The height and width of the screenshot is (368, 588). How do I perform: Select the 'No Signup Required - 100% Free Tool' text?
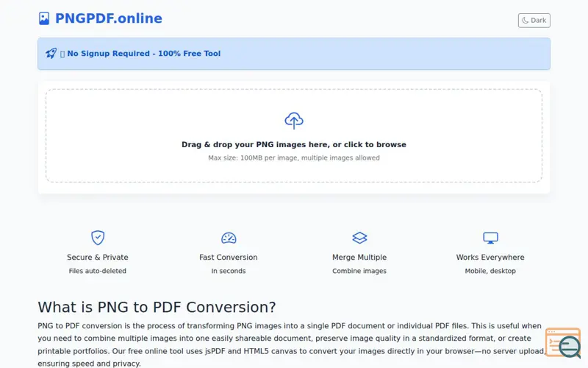(143, 53)
